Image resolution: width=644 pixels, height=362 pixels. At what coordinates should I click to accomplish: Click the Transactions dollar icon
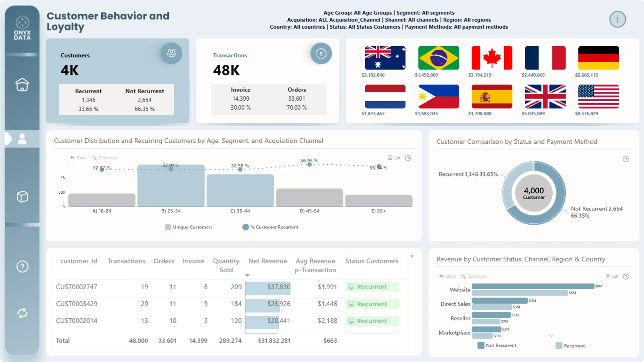coord(321,53)
